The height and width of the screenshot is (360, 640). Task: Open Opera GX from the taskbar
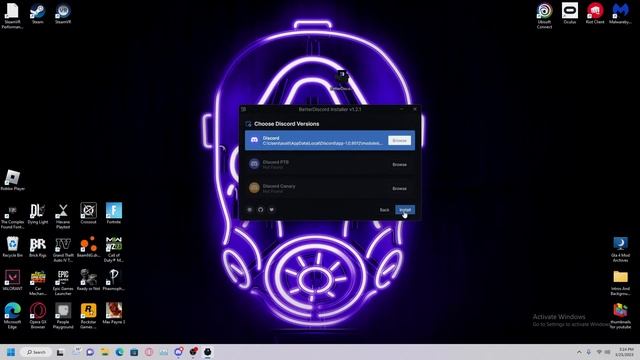coord(149,352)
